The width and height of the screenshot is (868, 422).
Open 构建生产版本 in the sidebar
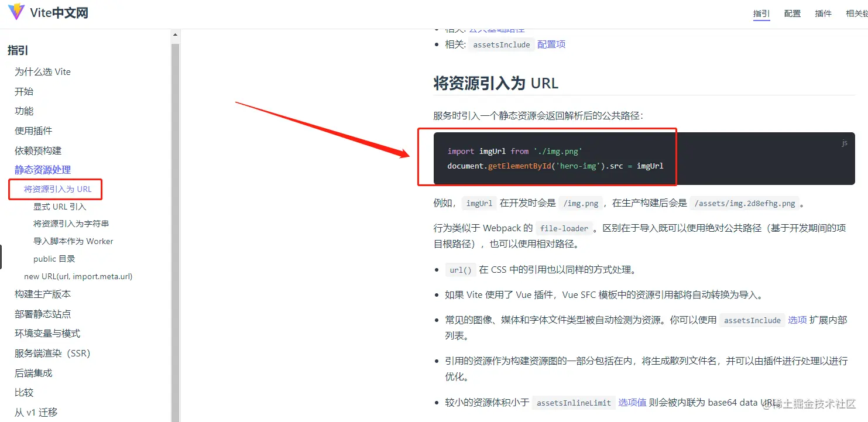[x=43, y=294]
